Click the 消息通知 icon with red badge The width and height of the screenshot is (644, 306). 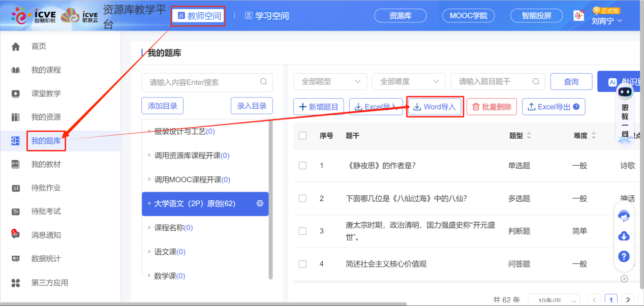16,235
